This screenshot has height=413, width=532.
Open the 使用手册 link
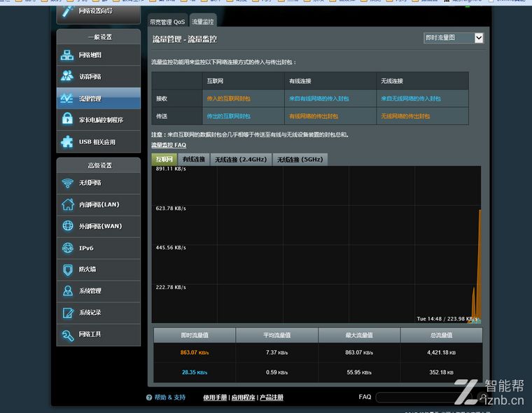pos(215,398)
